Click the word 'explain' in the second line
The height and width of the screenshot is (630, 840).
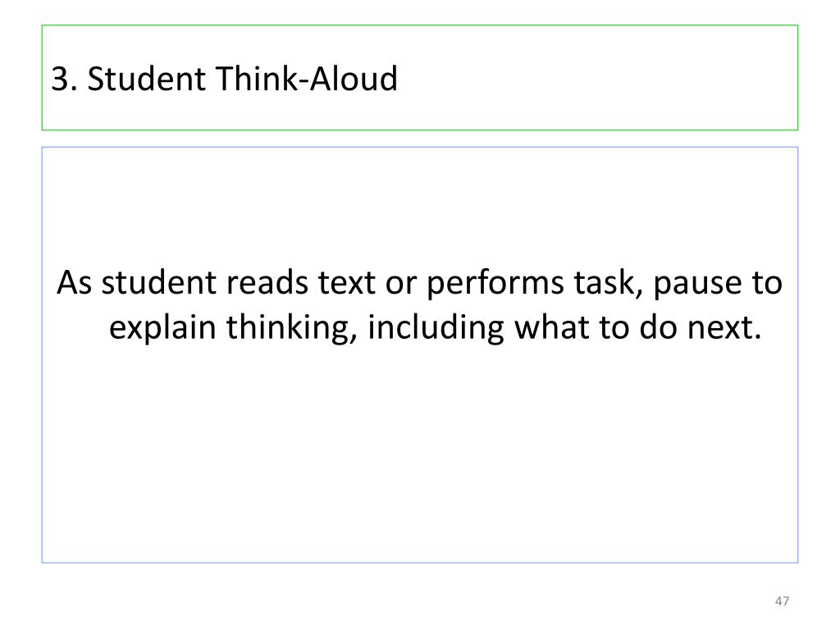click(x=162, y=328)
